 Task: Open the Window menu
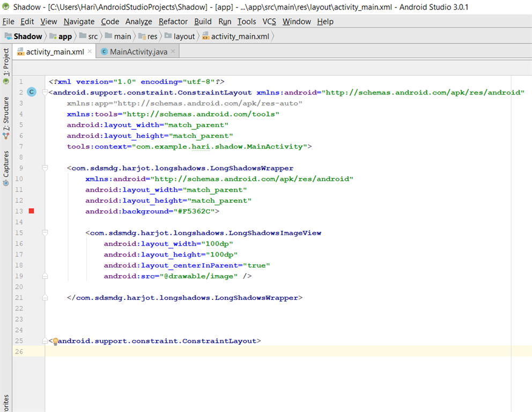(x=297, y=21)
